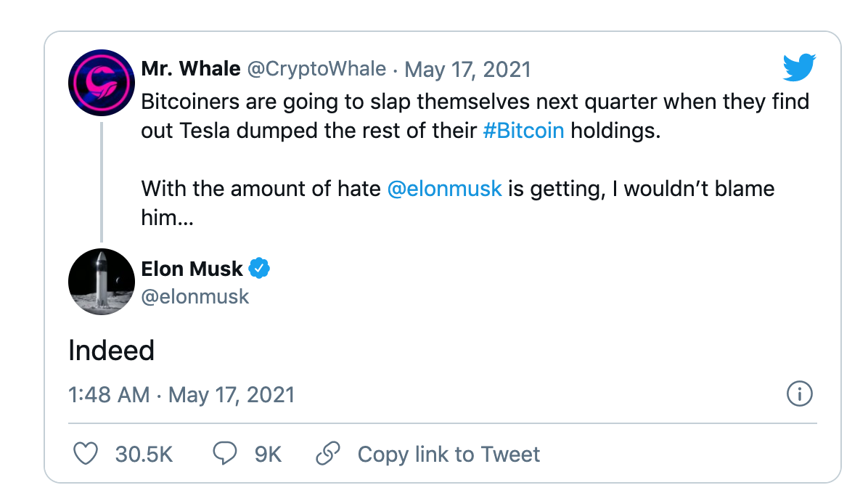Click the Indeed reply text
Viewport: 868px width, 501px height.
[x=111, y=351]
